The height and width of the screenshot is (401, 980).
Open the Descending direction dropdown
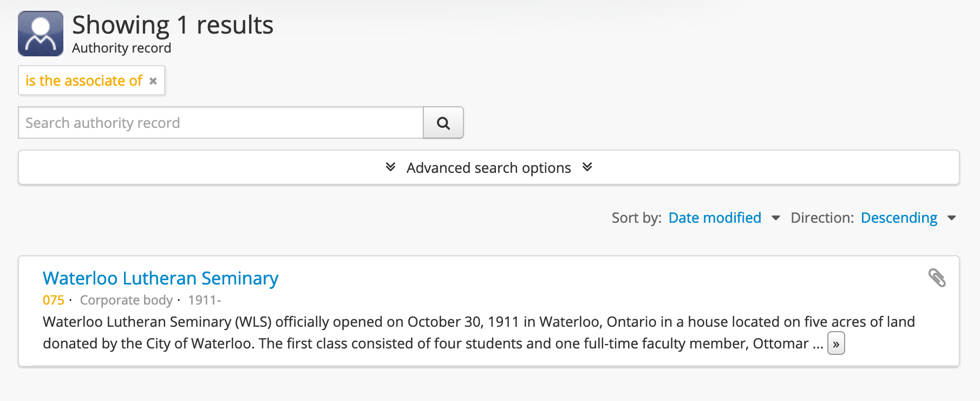coord(899,218)
